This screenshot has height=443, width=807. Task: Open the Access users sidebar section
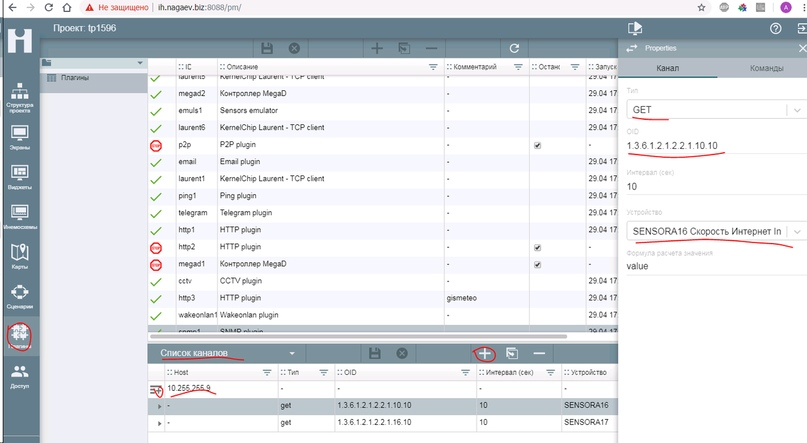[20, 376]
